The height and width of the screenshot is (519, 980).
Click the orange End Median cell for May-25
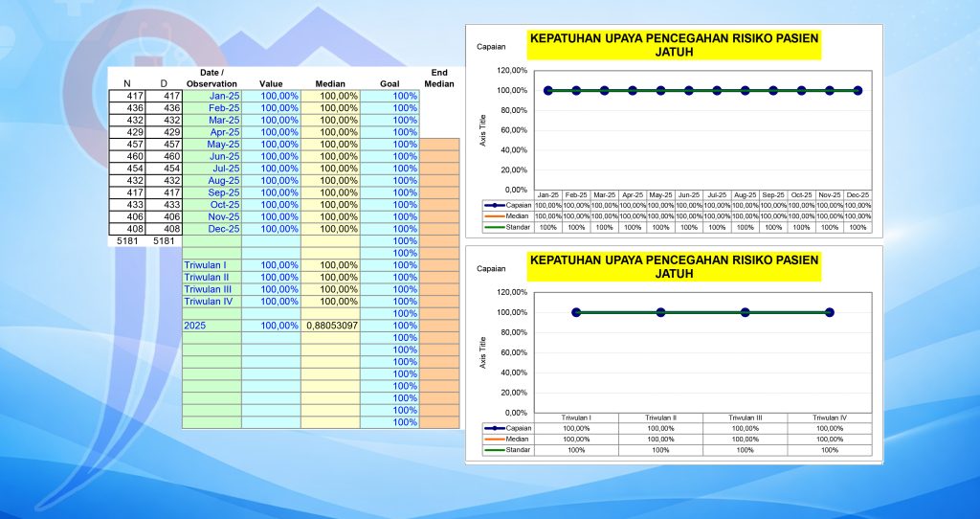tap(439, 145)
